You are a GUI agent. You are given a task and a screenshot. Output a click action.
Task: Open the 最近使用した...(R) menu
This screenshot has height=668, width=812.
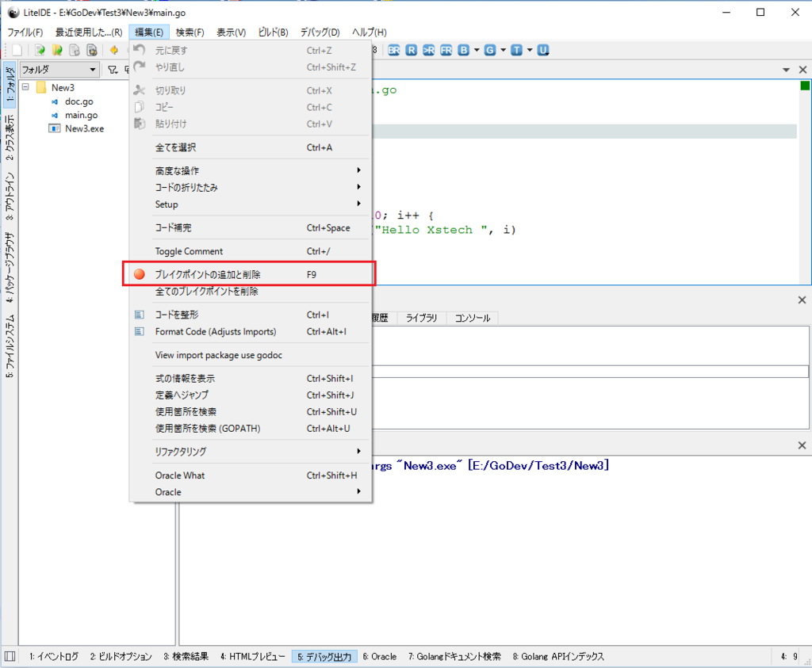[89, 32]
